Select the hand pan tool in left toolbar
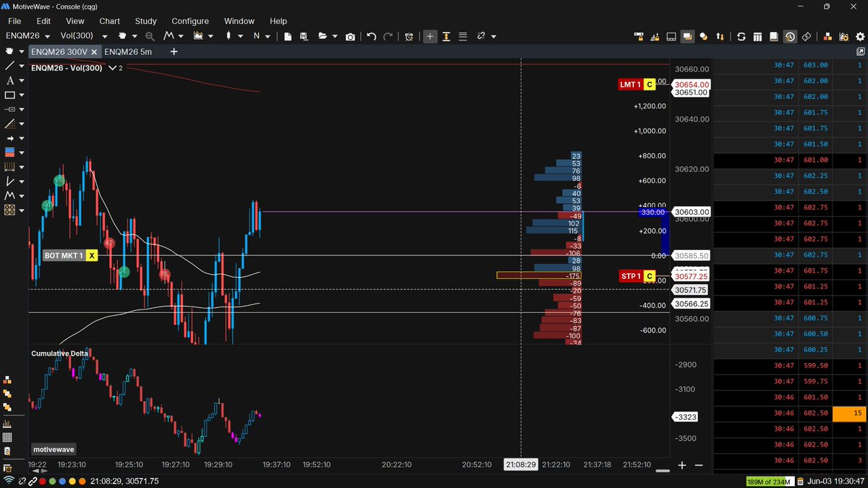 pyautogui.click(x=9, y=51)
